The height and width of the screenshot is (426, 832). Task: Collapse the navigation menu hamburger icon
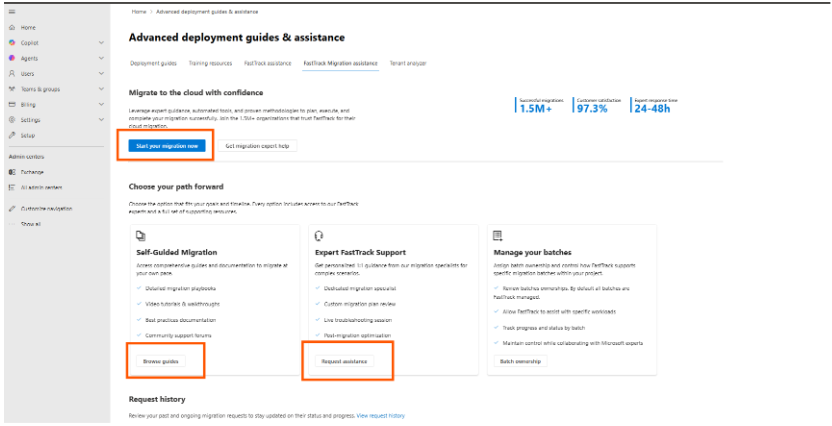[x=12, y=11]
